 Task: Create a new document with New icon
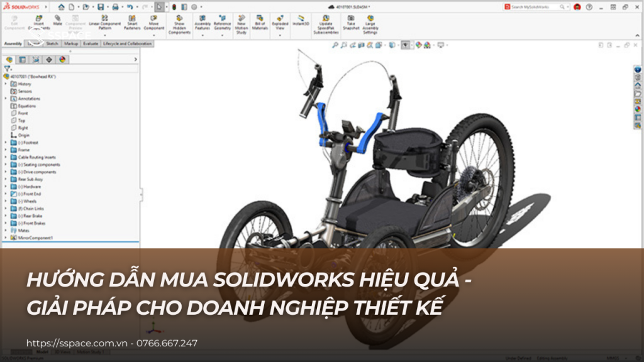pos(72,7)
